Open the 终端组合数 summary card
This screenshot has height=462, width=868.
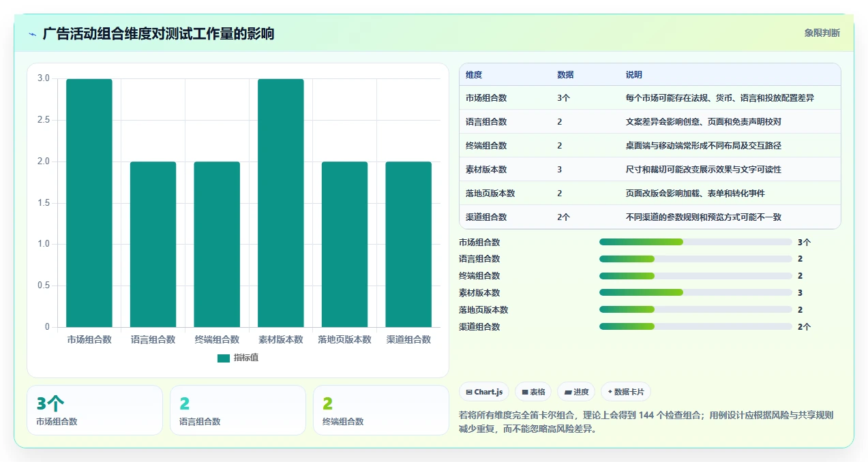(381, 410)
